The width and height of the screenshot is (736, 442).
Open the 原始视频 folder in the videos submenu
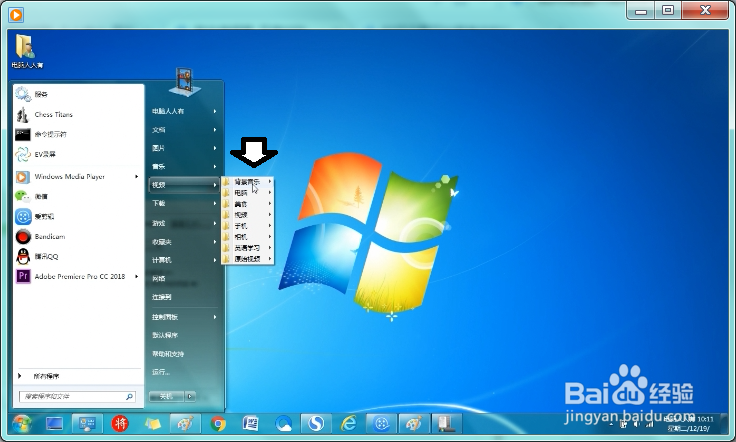coord(247,259)
